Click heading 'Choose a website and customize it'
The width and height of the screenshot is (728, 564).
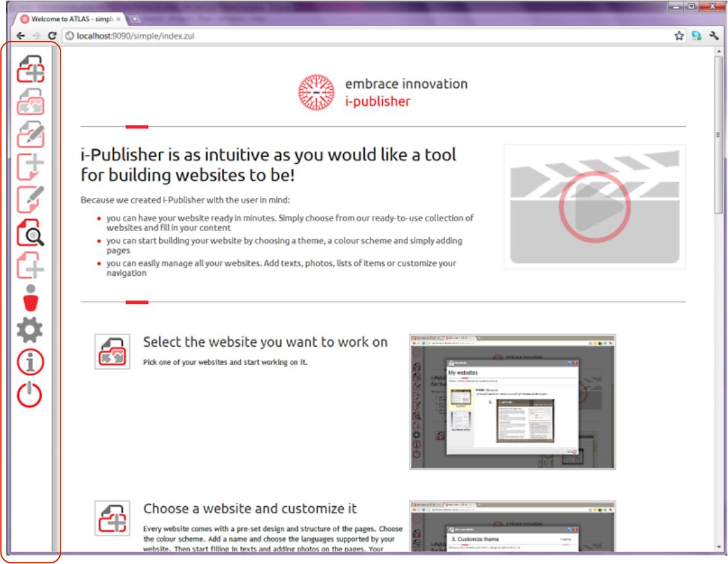click(250, 509)
